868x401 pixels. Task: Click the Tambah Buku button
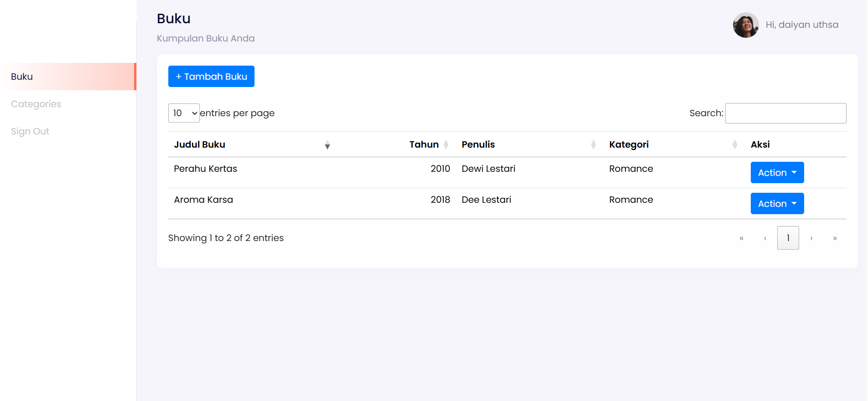coord(211,77)
